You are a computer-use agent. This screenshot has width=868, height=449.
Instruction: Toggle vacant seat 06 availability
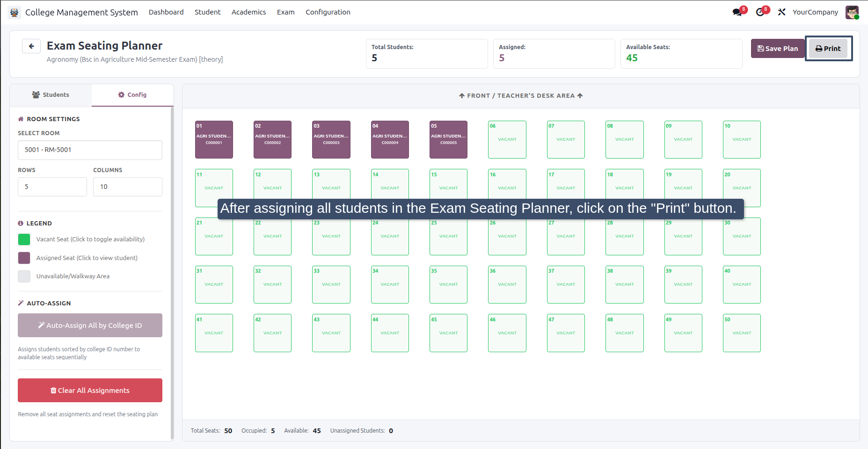[507, 139]
